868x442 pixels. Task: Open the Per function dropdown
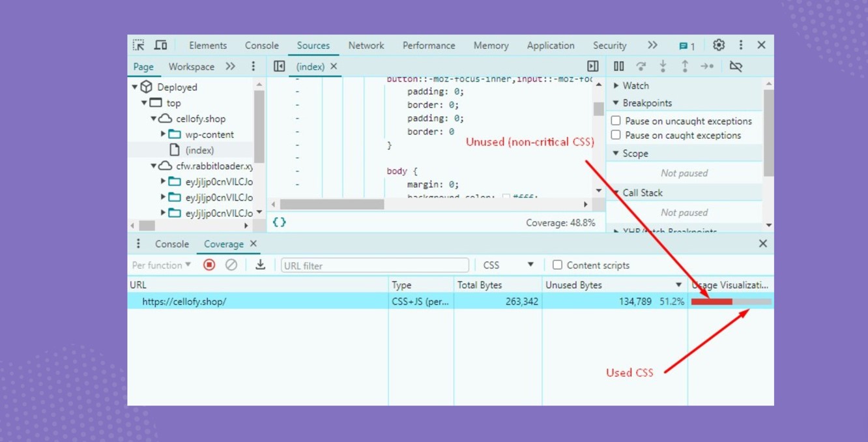point(160,265)
